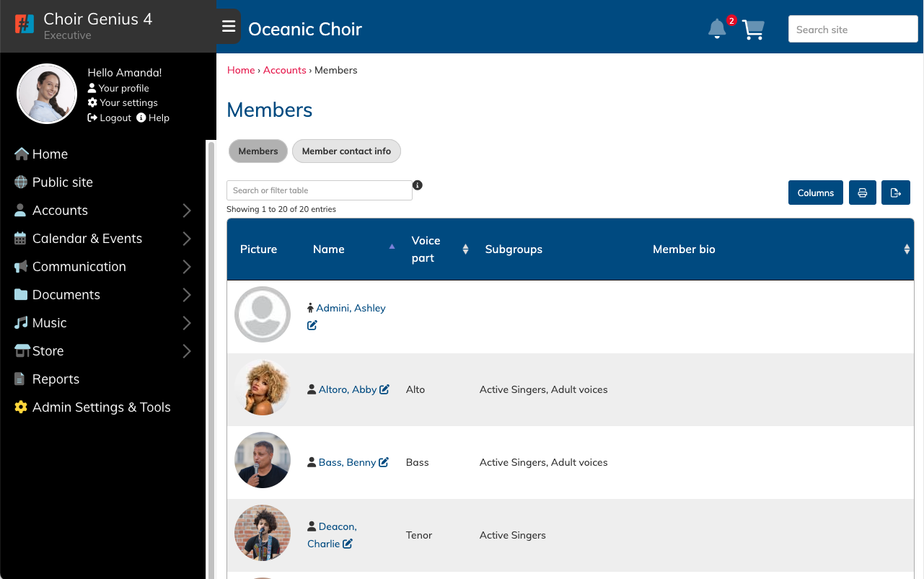Screen dimensions: 924x579
Task: Click the Oceanic Choir site title
Action: click(305, 30)
